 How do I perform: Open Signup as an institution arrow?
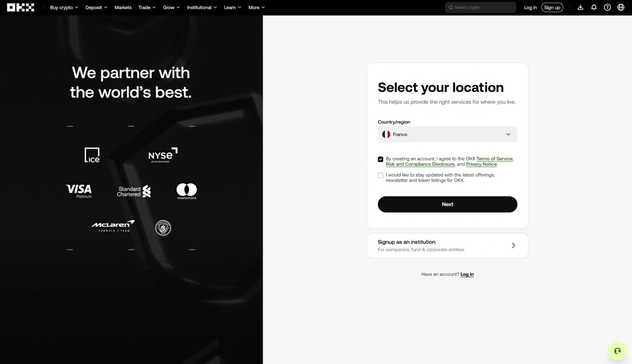tap(513, 245)
